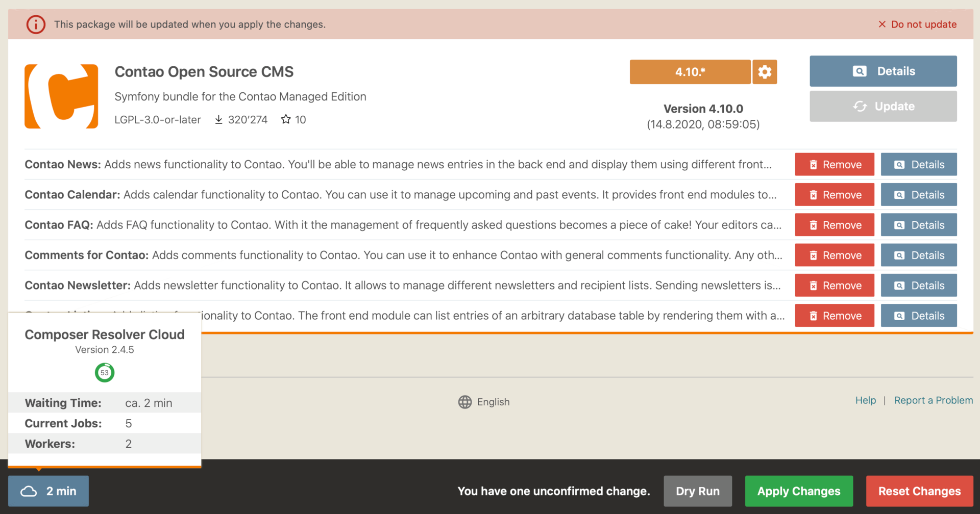The image size is (980, 514).
Task: Click the Dry Run button
Action: click(x=698, y=491)
